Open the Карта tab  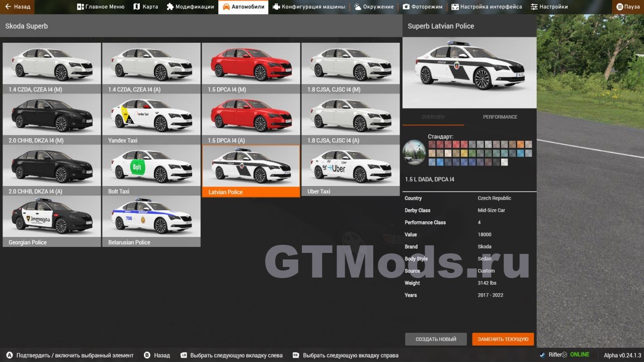pos(146,7)
